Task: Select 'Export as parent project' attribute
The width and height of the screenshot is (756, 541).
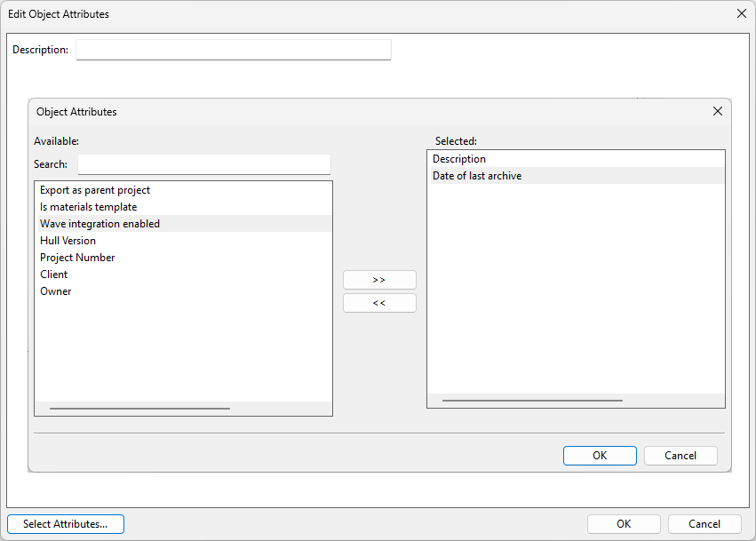Action: coord(184,190)
